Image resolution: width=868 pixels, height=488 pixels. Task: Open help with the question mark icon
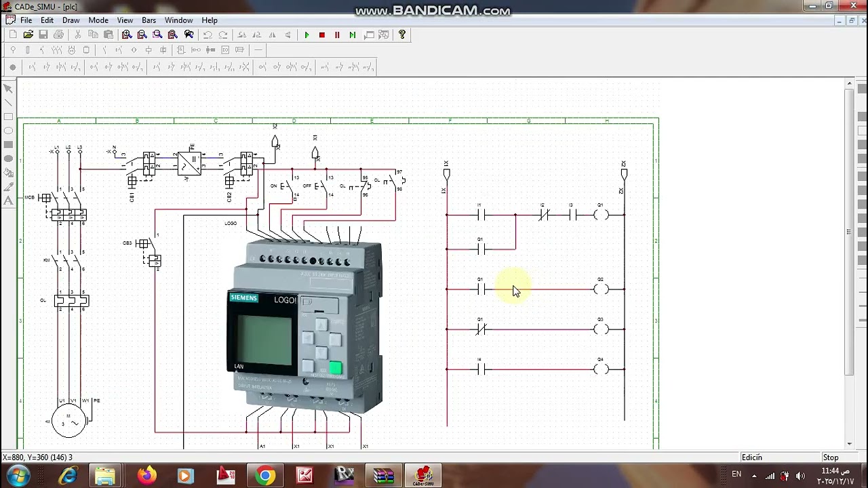click(402, 35)
